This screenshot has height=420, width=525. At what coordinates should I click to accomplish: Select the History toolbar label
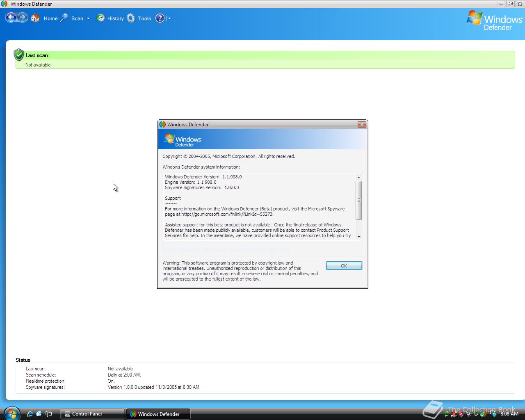point(115,18)
